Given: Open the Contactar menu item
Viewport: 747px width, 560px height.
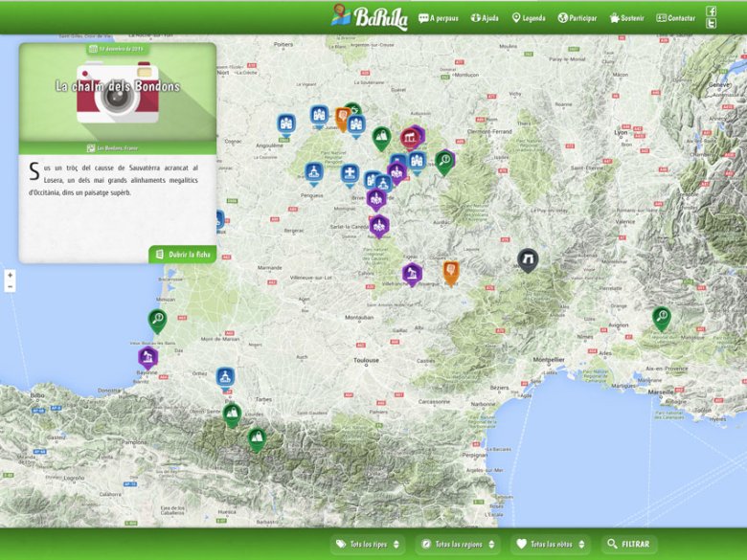Looking at the screenshot, I should click(x=675, y=18).
